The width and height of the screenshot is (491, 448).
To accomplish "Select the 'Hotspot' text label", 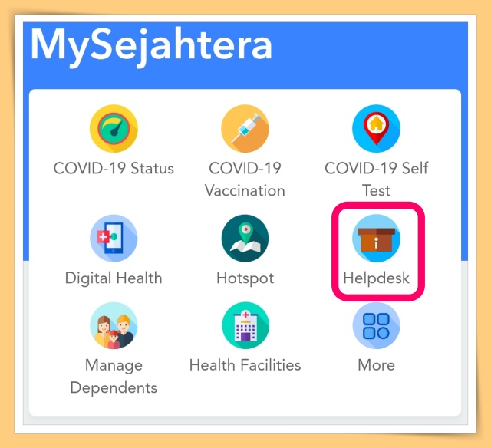I will (245, 278).
